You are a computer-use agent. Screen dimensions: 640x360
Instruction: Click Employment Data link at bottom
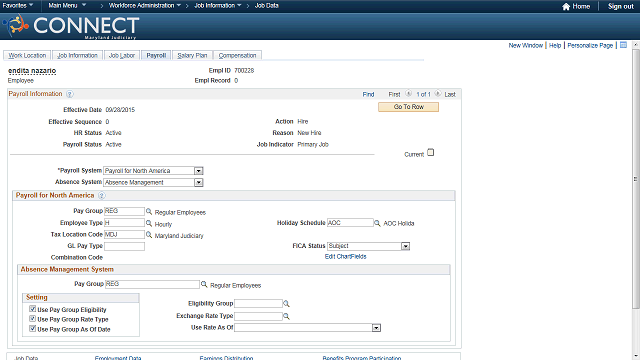(x=118, y=358)
